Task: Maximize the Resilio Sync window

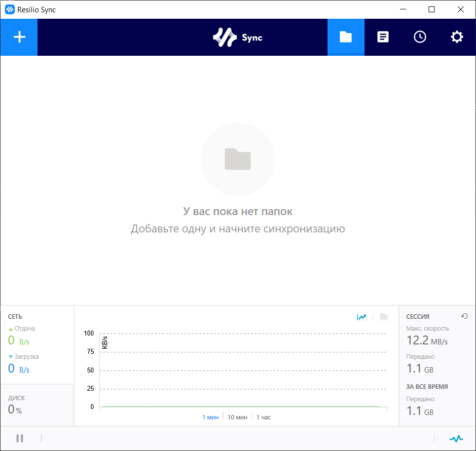Action: coord(432,9)
